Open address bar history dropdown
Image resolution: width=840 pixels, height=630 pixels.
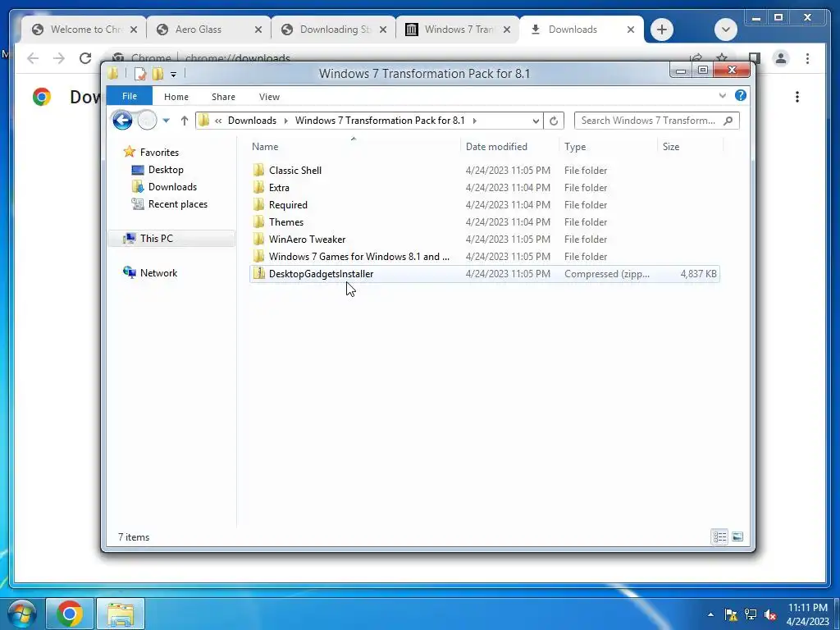tap(536, 121)
